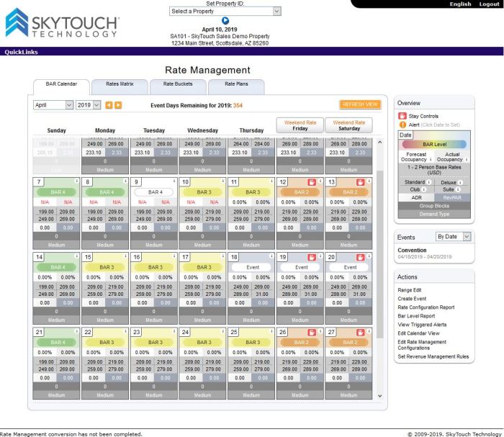Open the 2019 year dropdown
The width and height of the screenshot is (504, 437).
pyautogui.click(x=88, y=105)
